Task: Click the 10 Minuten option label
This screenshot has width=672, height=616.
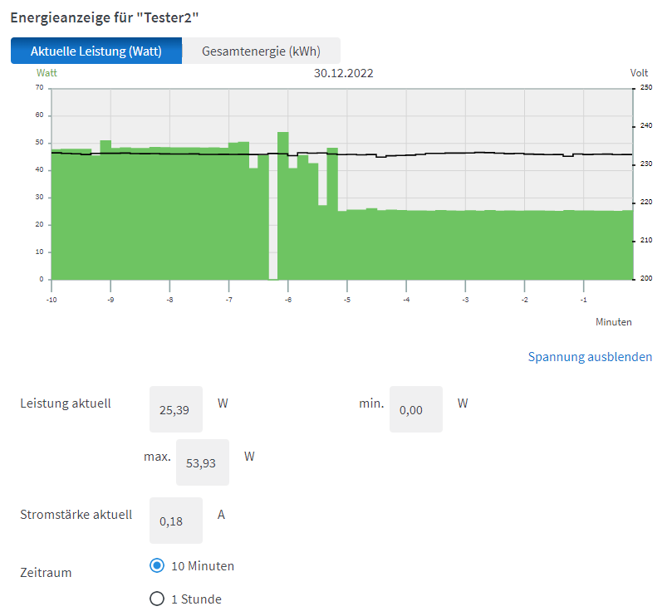Action: (x=203, y=566)
